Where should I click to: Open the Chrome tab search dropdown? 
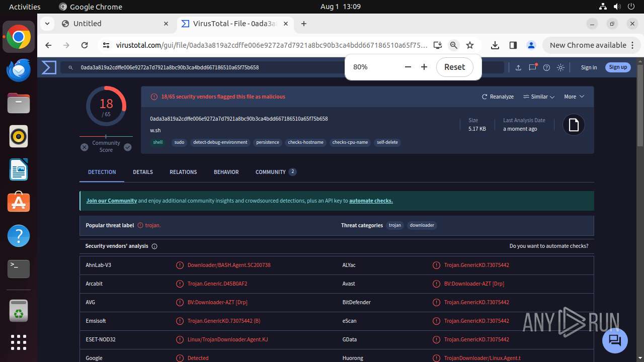click(47, 24)
